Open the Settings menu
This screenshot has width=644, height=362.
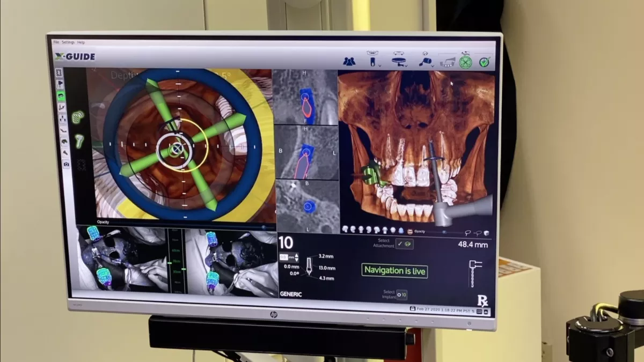pos(68,42)
